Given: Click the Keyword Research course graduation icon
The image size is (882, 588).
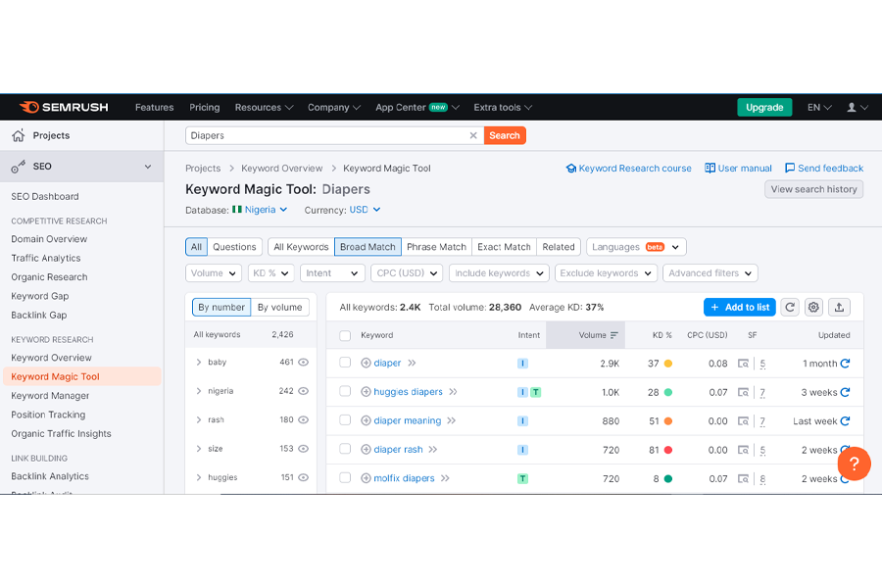Looking at the screenshot, I should pyautogui.click(x=571, y=169).
